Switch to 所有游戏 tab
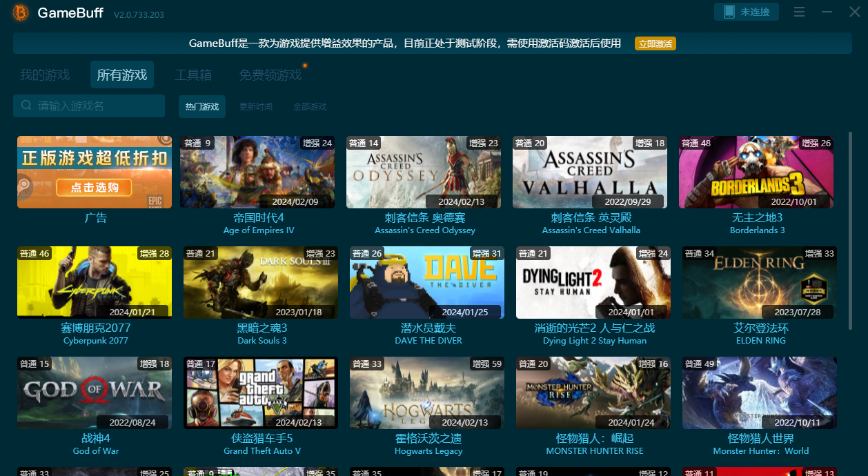The width and height of the screenshot is (868, 476). [x=122, y=75]
